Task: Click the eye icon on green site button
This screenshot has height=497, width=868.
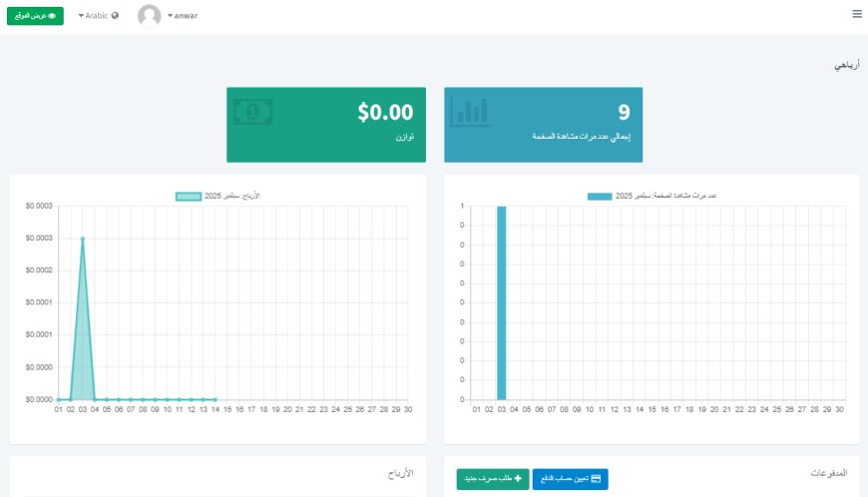Action: [x=52, y=16]
